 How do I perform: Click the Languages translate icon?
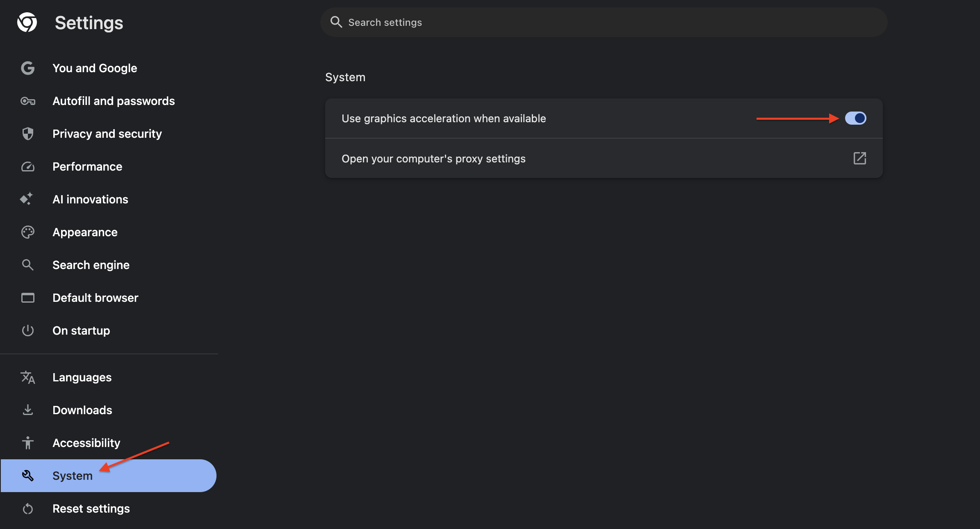(27, 377)
